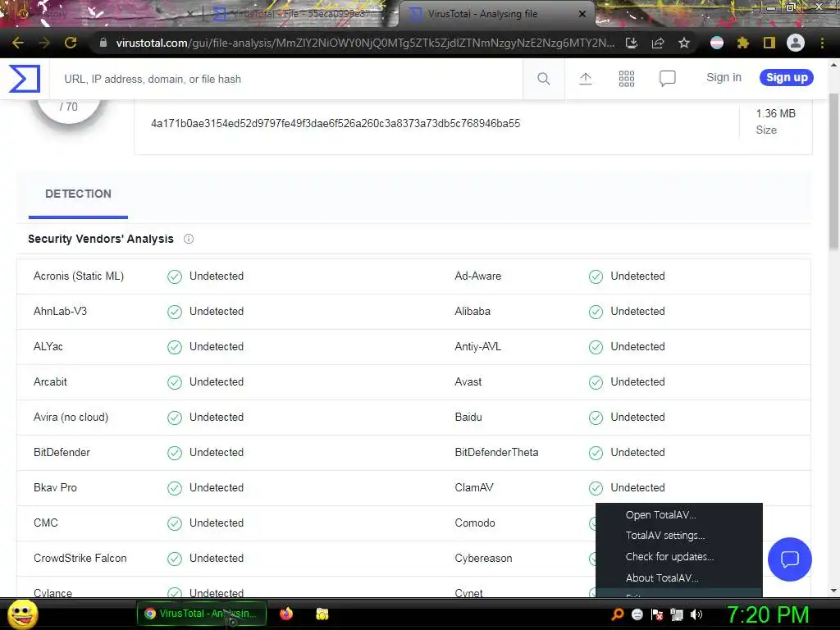Viewport: 840px width, 630px height.
Task: Click Acronis (Static ML) vendor name
Action: point(79,276)
